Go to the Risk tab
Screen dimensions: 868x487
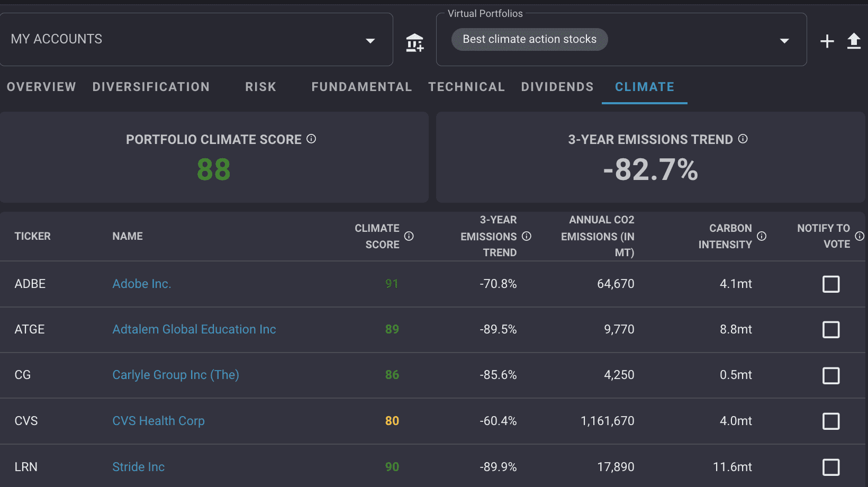coord(260,87)
